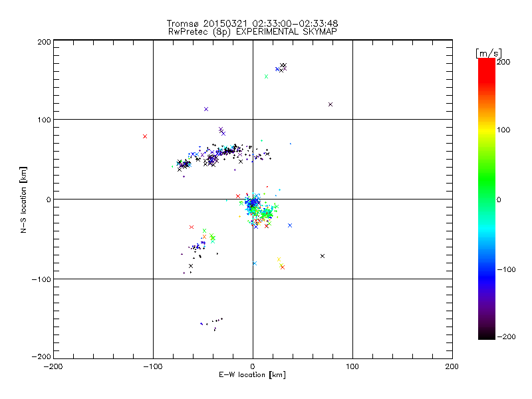The width and height of the screenshot is (532, 399).
Task: Click the black X marker at 70 E-W, -70 N-S
Action: [x=323, y=256]
